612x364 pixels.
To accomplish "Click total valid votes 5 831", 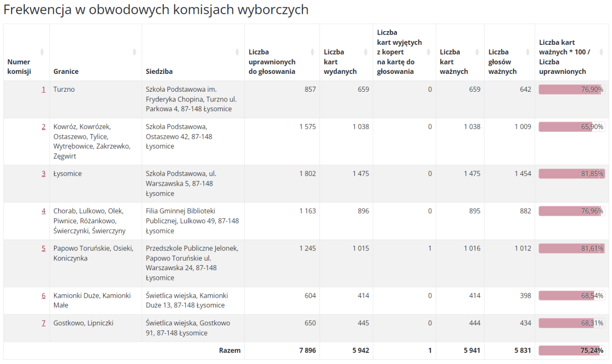I will pyautogui.click(x=522, y=351).
